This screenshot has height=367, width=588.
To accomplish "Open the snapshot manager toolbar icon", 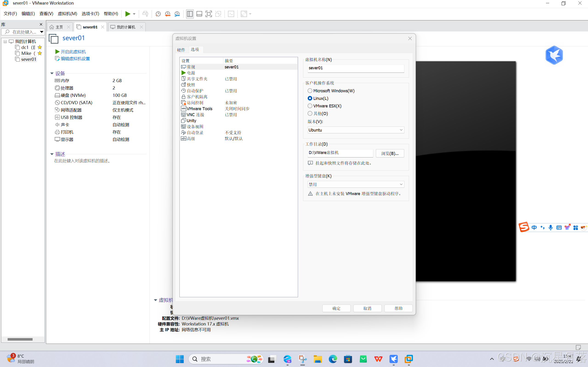I will (x=177, y=14).
